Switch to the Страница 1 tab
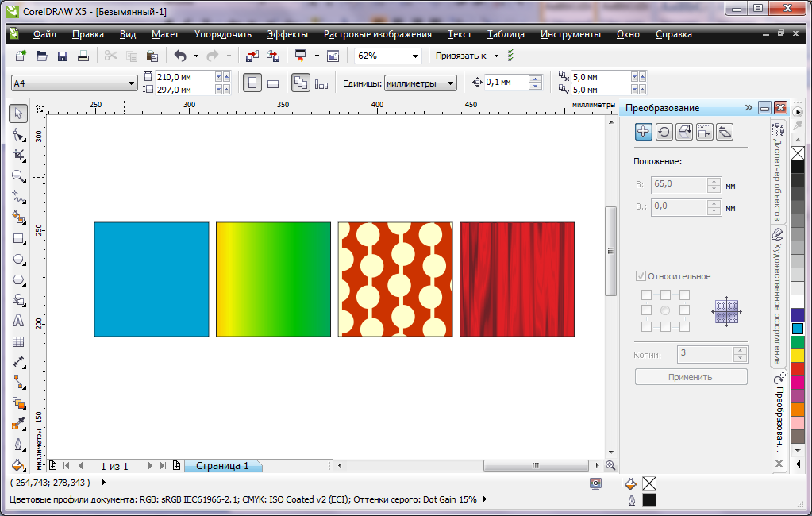812x516 pixels. tap(222, 466)
